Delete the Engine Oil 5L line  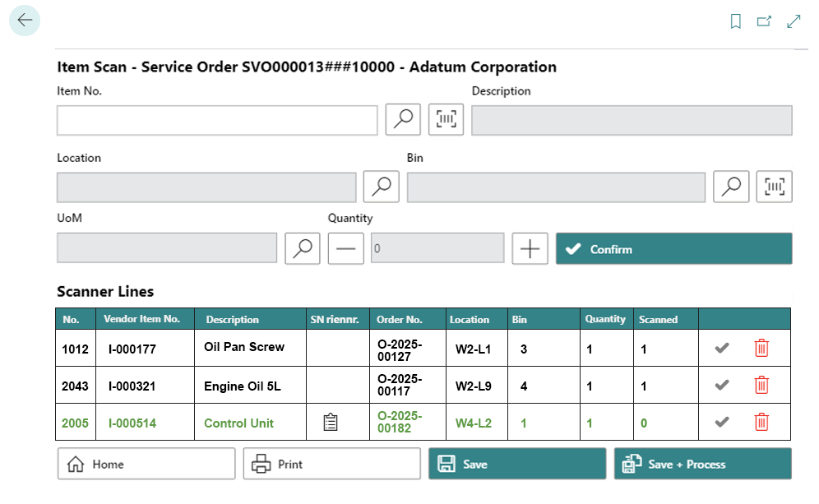click(761, 385)
